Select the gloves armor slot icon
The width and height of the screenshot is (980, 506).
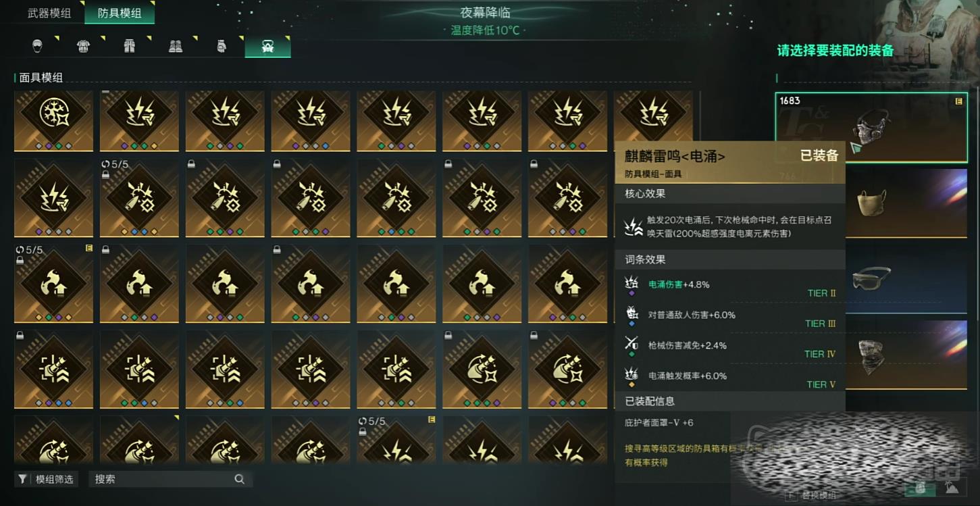222,46
